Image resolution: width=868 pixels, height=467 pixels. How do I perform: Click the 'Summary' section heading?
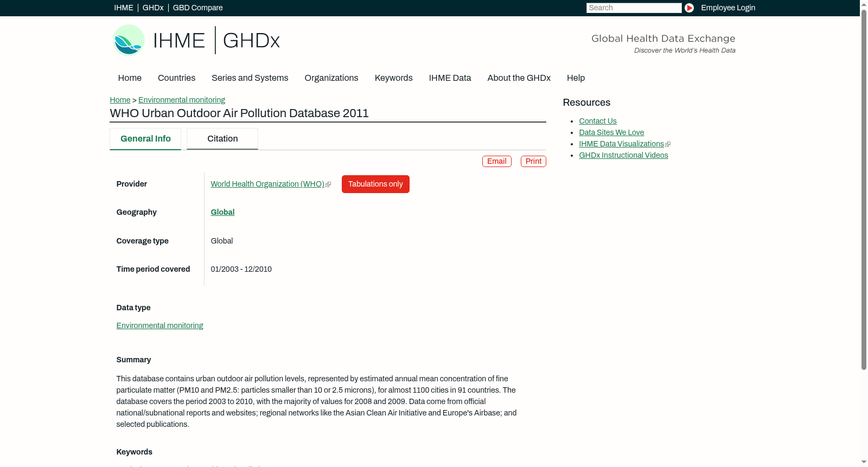click(x=133, y=360)
